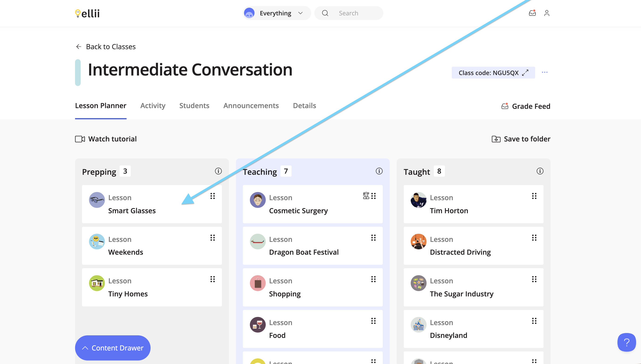The height and width of the screenshot is (364, 641).
Task: Select the Lesson Planner tab
Action: [x=101, y=106]
